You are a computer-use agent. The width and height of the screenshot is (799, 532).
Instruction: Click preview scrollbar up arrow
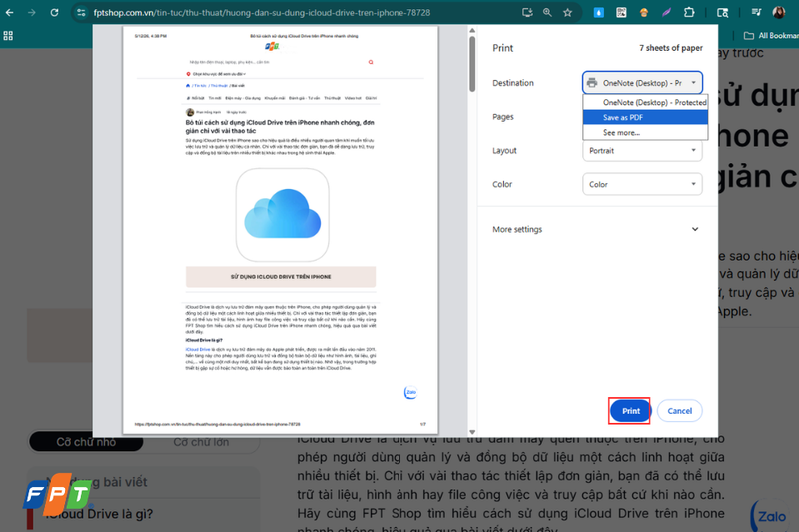tap(472, 31)
